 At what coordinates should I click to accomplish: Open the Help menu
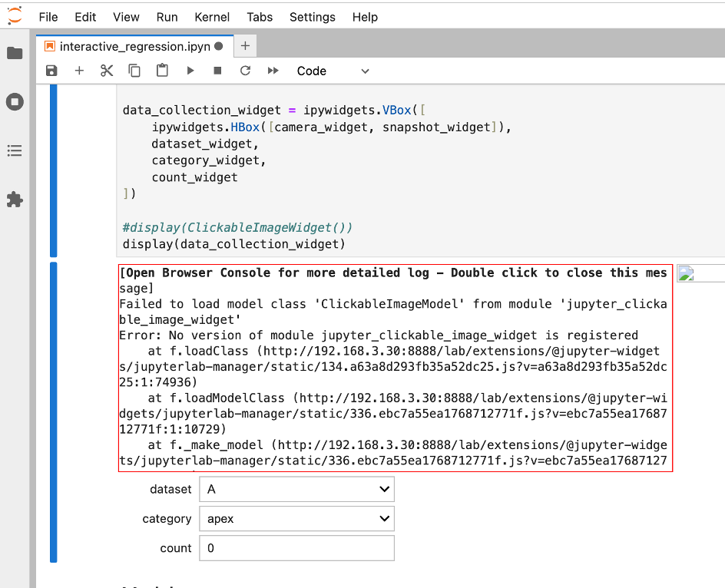[366, 17]
